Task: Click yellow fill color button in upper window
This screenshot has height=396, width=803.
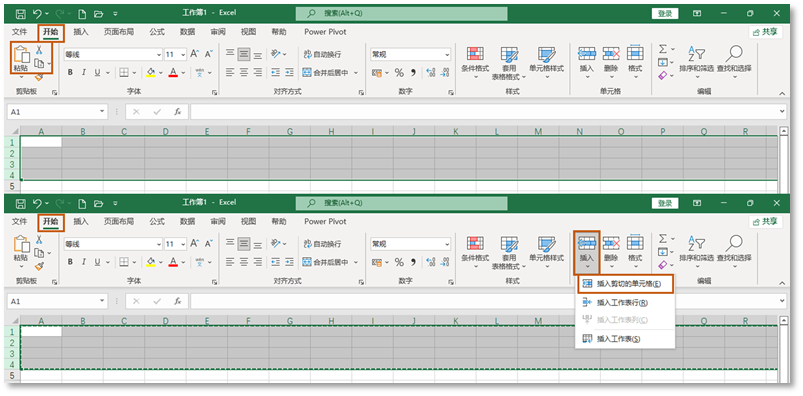Action: coord(151,73)
